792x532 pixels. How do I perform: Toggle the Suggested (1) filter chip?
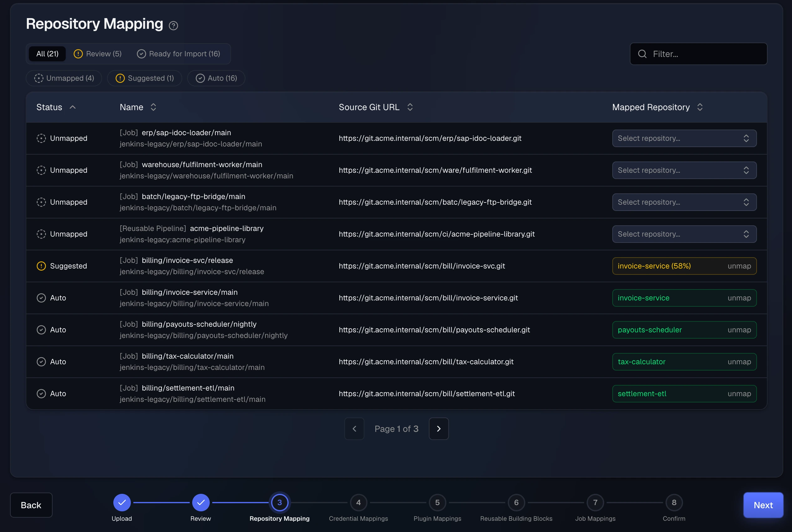(x=145, y=78)
